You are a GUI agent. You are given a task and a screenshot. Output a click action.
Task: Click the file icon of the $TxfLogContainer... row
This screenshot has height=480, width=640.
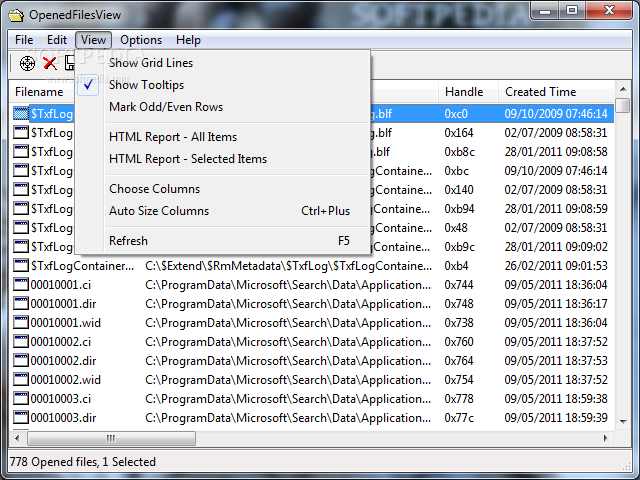(x=21, y=266)
